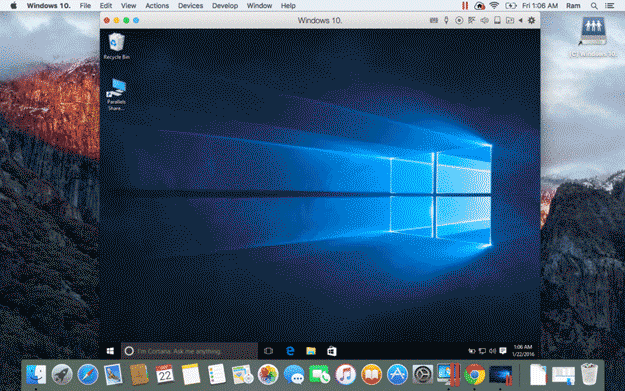The height and width of the screenshot is (391, 625).
Task: Click the Windows volume tray icon
Action: [493, 351]
